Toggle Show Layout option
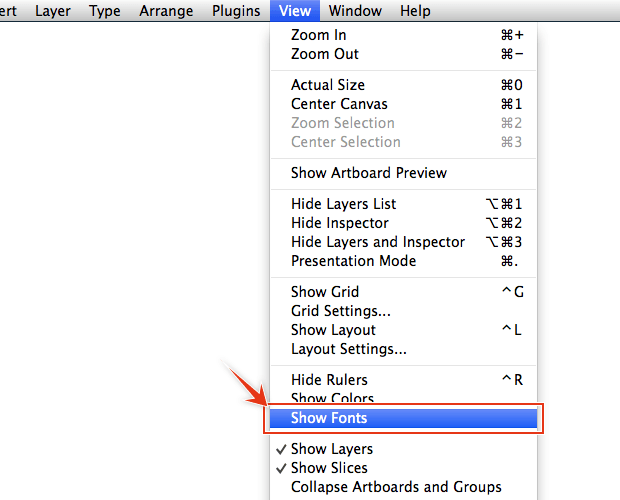 click(x=333, y=330)
